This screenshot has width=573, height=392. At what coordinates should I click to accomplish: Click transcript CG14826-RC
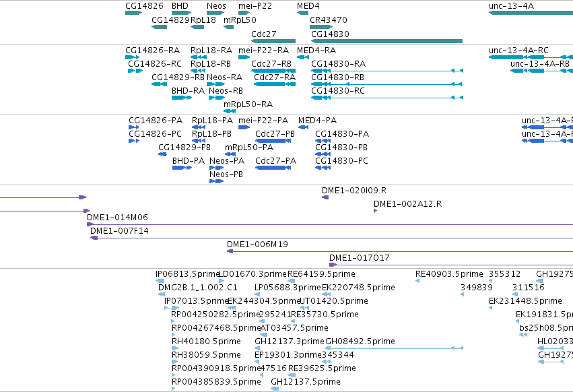tap(135, 71)
